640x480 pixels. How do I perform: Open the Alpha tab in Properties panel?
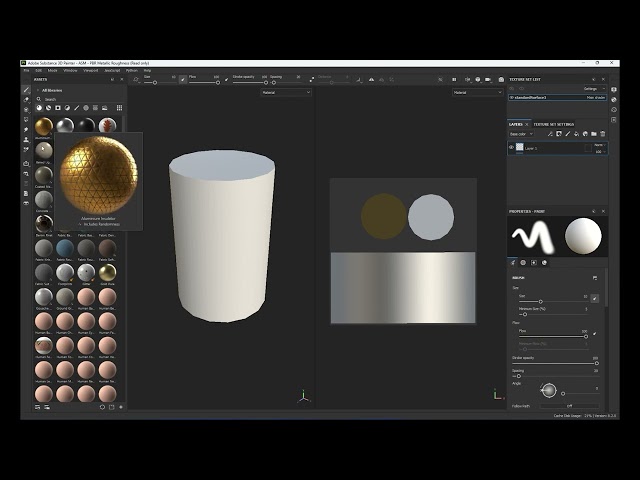[523, 262]
